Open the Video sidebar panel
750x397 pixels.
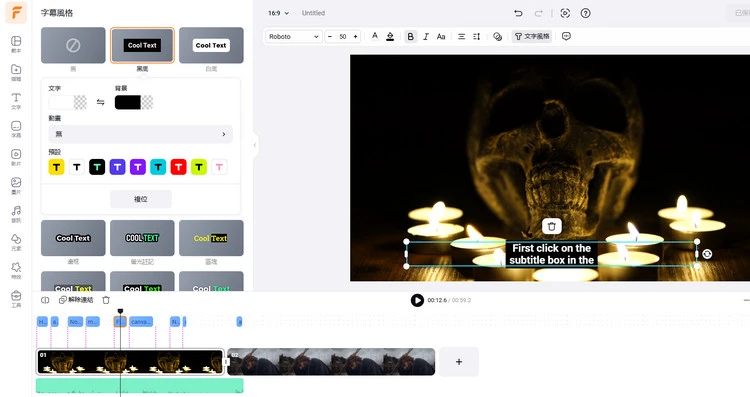16,157
